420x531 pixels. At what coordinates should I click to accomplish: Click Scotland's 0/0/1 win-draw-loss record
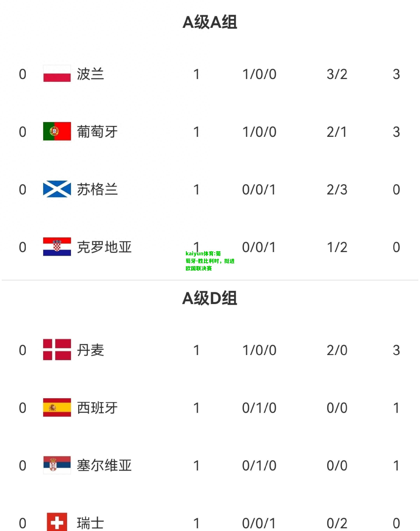[x=259, y=190]
